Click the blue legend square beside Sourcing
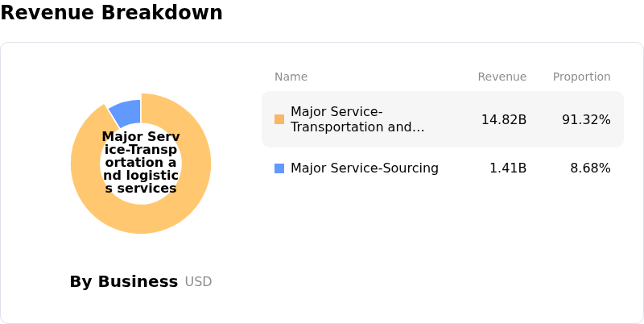 279,168
